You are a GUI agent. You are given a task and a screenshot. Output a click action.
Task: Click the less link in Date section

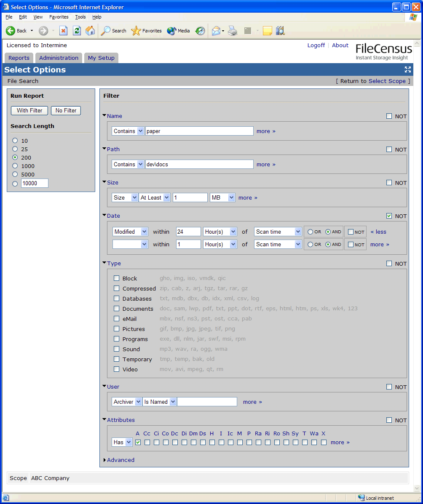tap(378, 232)
